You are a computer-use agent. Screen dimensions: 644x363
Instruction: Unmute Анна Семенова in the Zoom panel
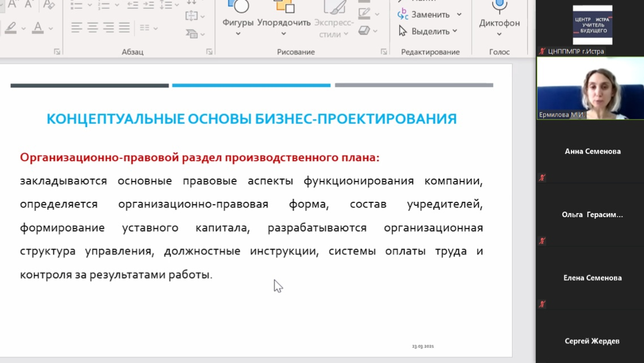point(541,177)
